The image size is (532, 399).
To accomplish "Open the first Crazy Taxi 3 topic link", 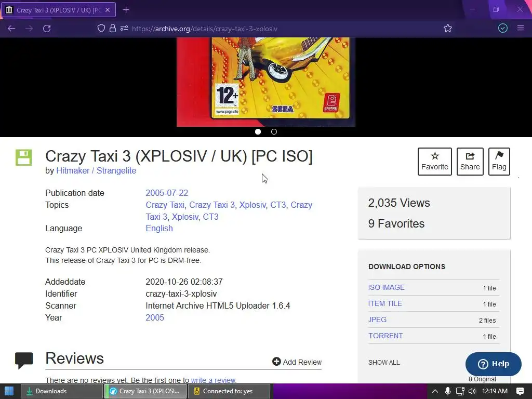I will coord(212,205).
